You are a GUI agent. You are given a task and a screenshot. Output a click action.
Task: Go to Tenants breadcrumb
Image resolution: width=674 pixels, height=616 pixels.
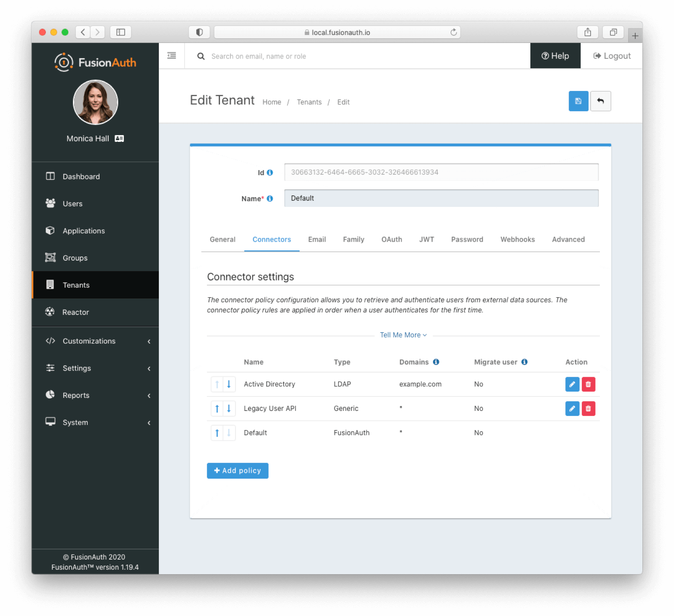coord(309,102)
